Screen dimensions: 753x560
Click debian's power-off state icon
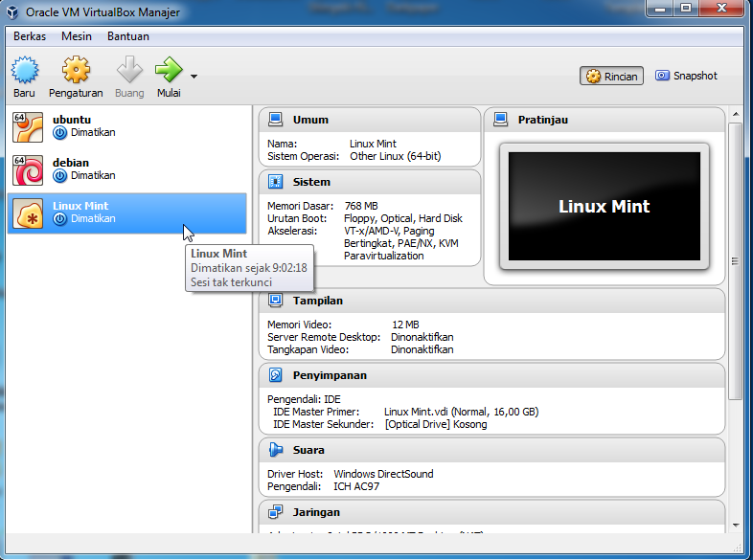point(60,176)
